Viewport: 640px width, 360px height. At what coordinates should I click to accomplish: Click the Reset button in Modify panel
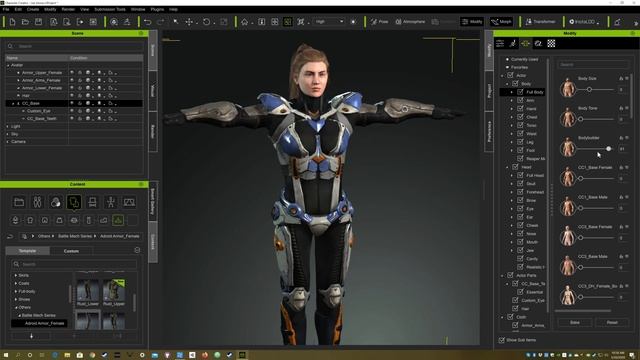click(x=612, y=322)
